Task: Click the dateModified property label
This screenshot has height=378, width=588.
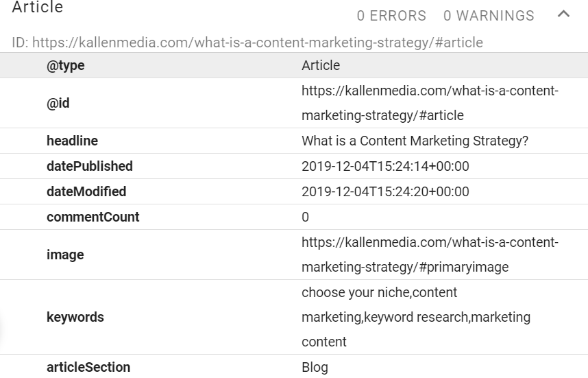Action: point(86,191)
